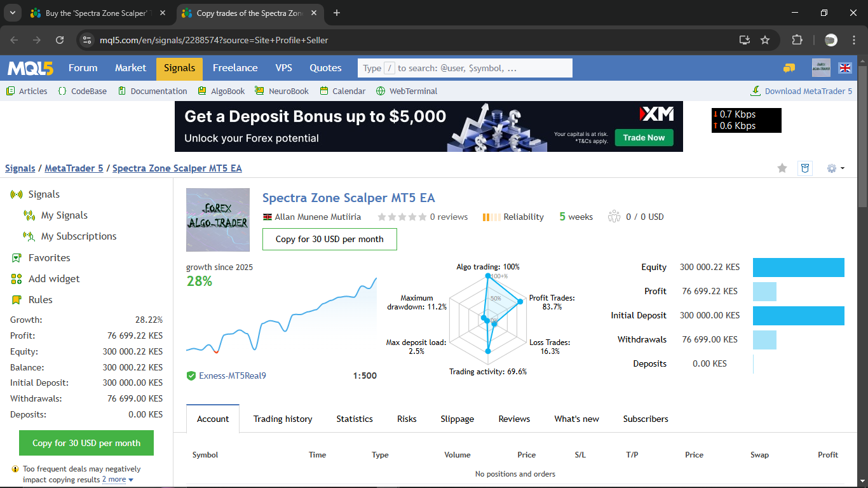Open the MQL5 logo home link
Viewport: 868px width, 488px height.
coord(31,68)
